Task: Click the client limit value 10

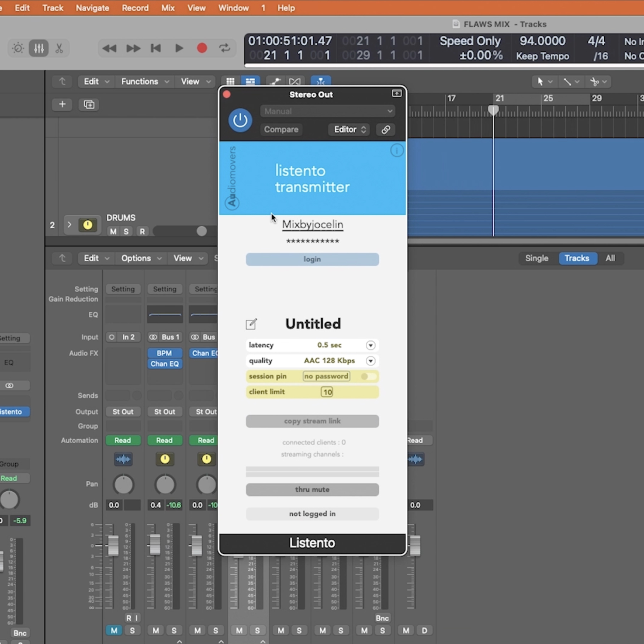Action: point(327,392)
